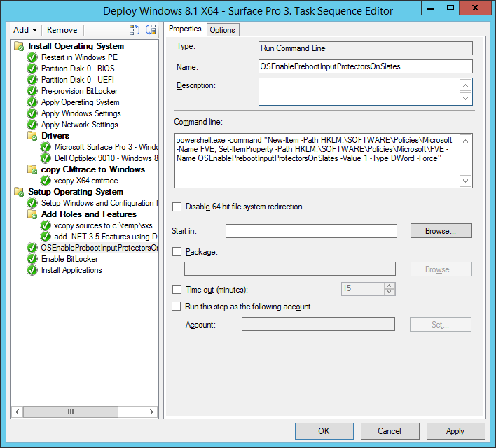Screen dimensions: 496x448
Task: Click the Type field showing Run Command Line
Action: [366, 48]
